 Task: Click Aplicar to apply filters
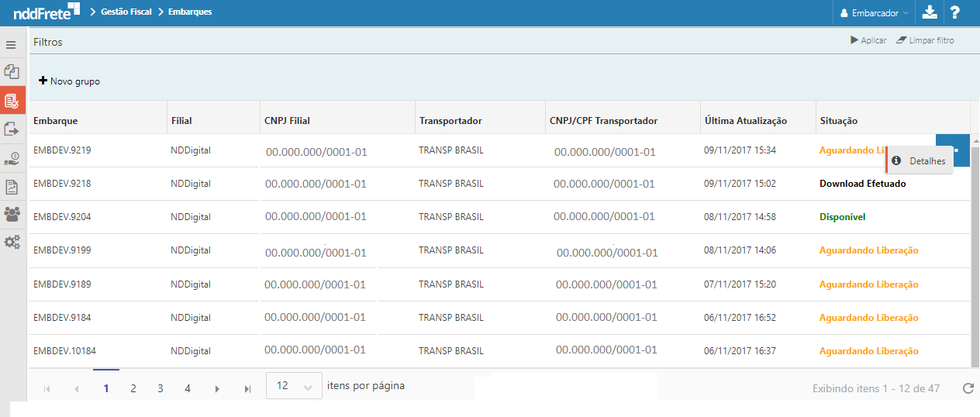coord(868,40)
